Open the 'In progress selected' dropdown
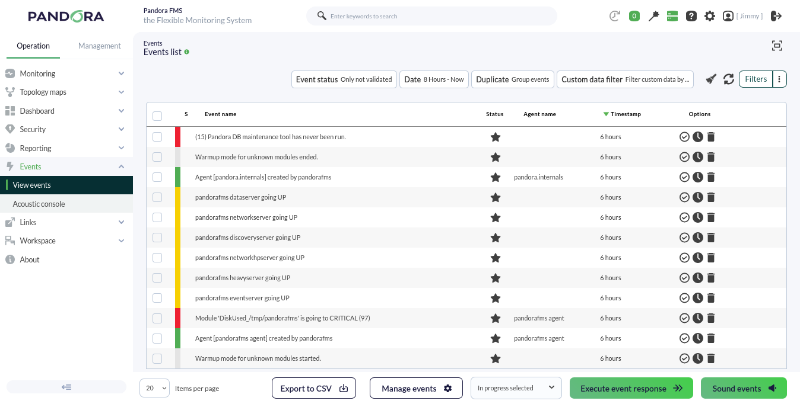This screenshot has height=404, width=800. coord(516,388)
